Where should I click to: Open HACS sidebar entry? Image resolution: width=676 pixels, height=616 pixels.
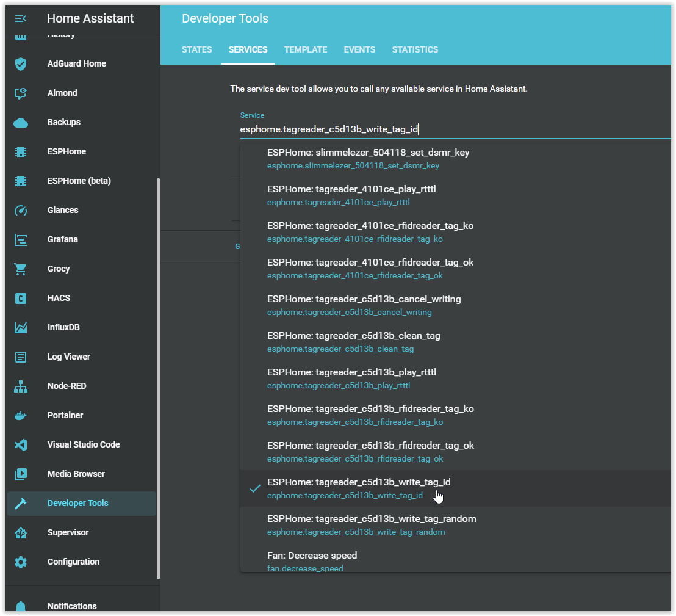coord(82,299)
